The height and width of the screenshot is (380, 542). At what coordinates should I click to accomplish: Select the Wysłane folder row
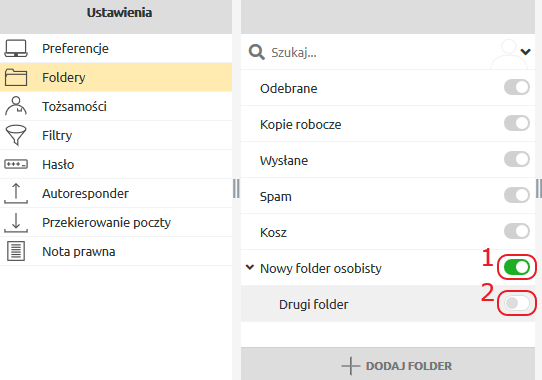tap(388, 160)
